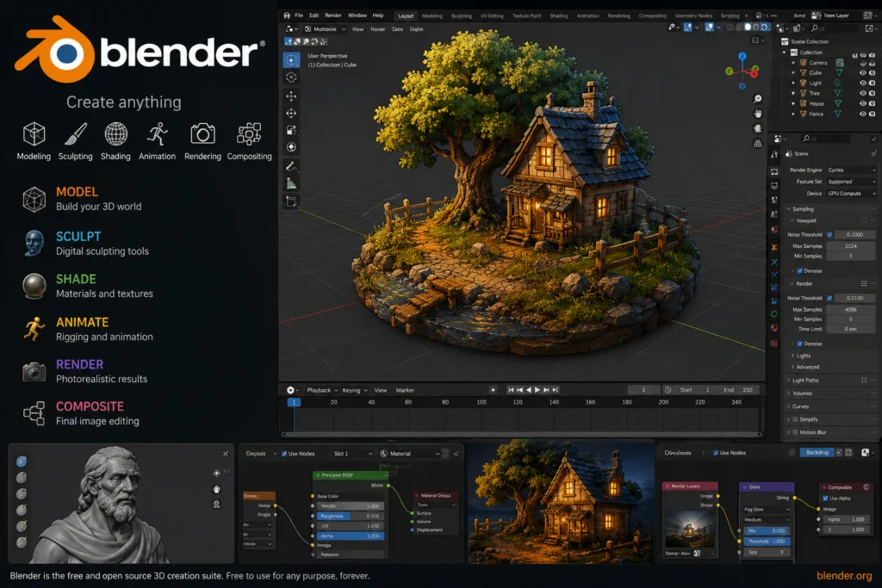Select rendered viewport shading mode icon
Screen dimensions: 882x588
(765, 27)
